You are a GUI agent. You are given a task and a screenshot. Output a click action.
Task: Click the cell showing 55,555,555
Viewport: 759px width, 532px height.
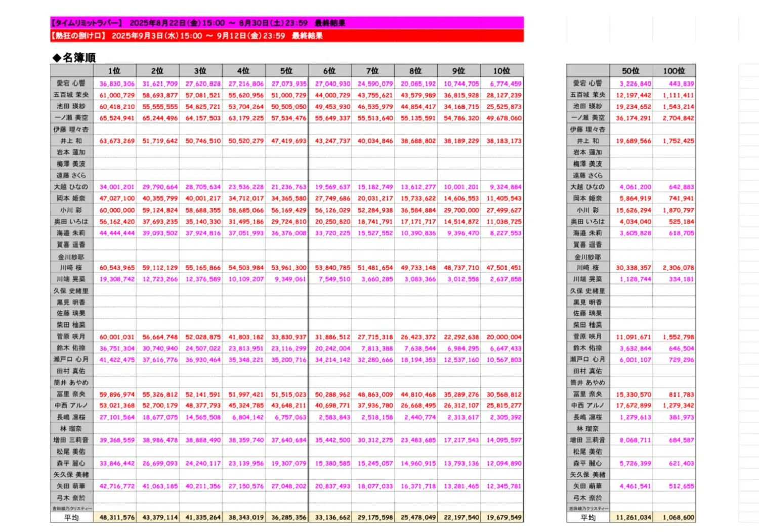(160, 107)
